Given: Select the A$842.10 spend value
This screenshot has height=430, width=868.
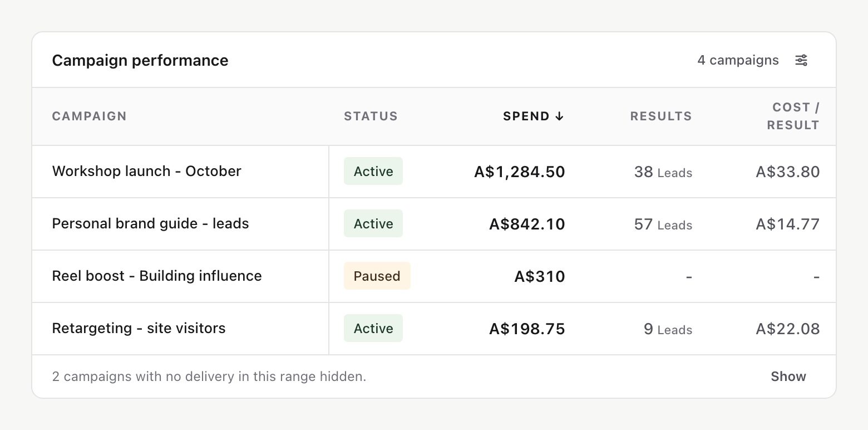Looking at the screenshot, I should (527, 224).
